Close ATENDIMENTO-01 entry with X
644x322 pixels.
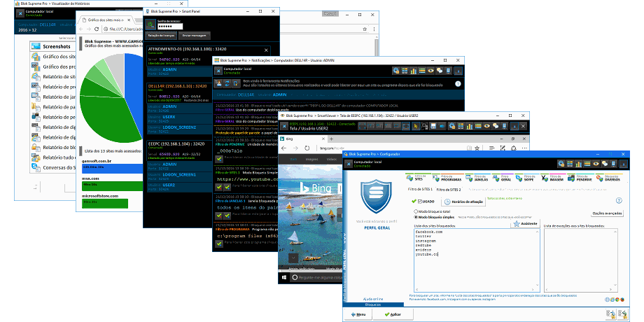[266, 50]
